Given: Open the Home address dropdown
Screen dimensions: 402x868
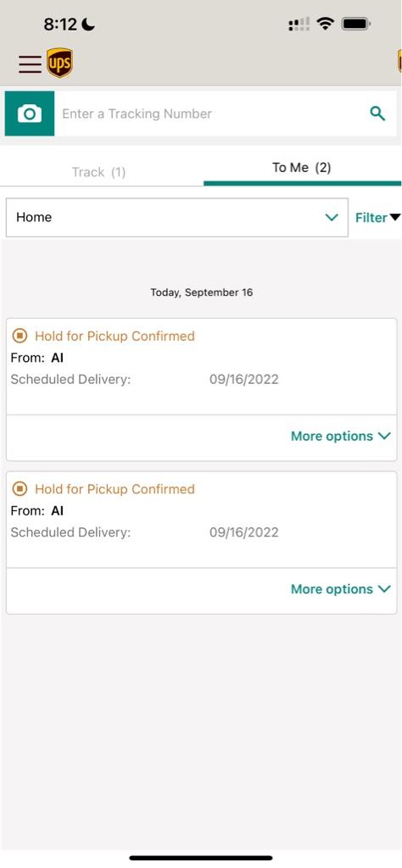Looking at the screenshot, I should point(177,218).
